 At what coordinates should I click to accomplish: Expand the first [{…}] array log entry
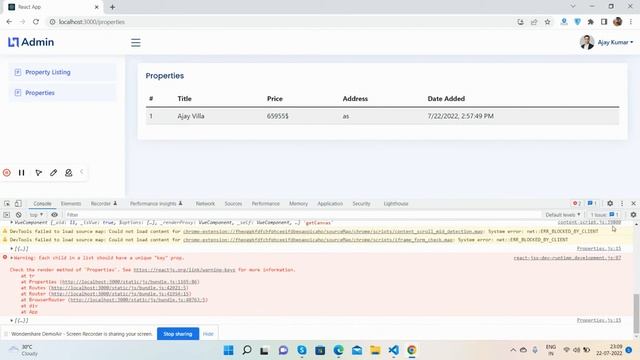pos(12,249)
